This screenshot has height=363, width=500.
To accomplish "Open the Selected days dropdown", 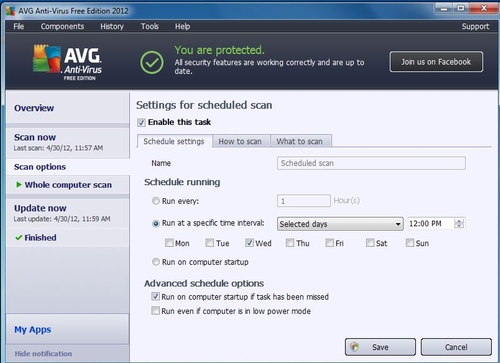I will pyautogui.click(x=340, y=224).
